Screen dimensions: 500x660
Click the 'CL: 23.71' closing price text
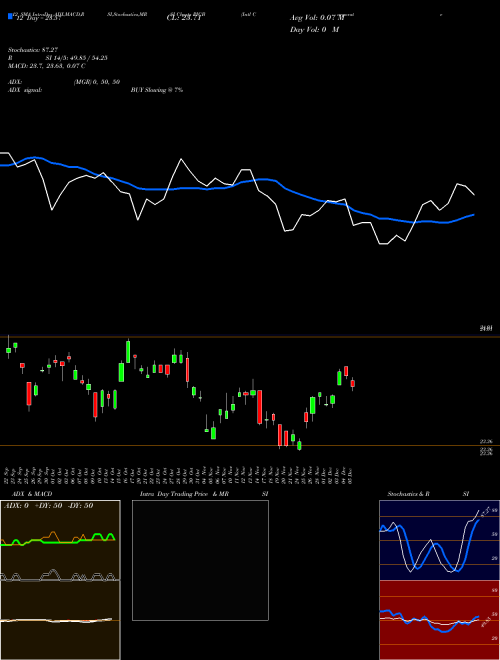pyautogui.click(x=184, y=18)
